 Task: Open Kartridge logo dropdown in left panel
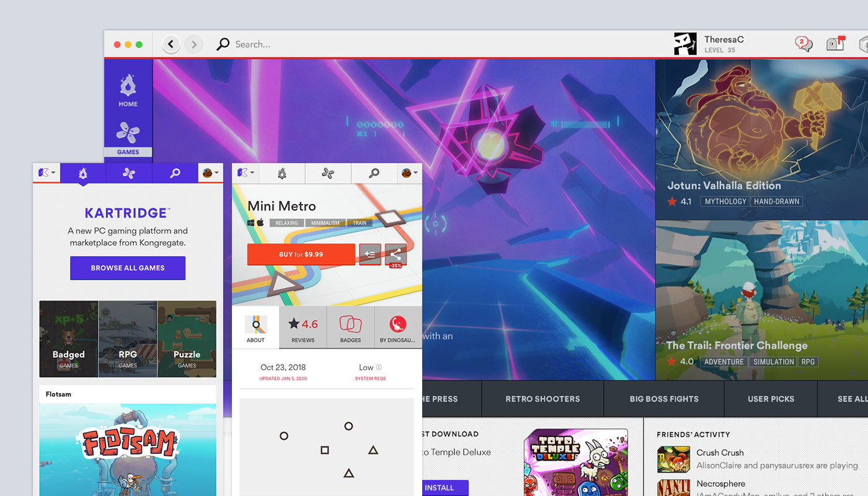[46, 173]
